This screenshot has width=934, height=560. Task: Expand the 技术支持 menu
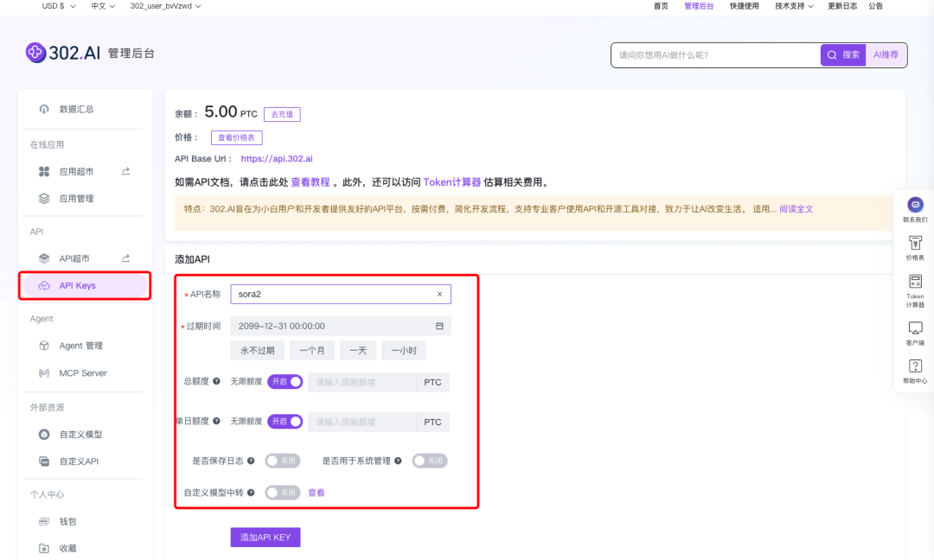794,6
